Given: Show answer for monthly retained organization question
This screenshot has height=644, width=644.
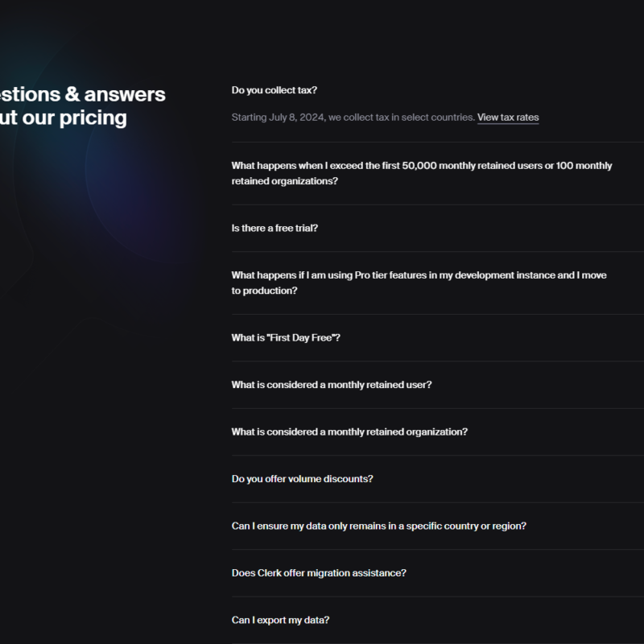Looking at the screenshot, I should pos(349,432).
